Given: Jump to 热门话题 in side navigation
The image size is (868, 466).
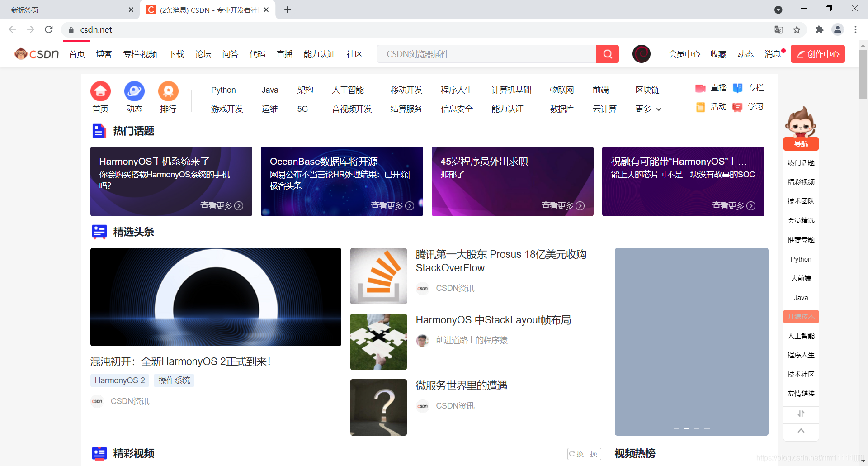Looking at the screenshot, I should pyautogui.click(x=801, y=163).
